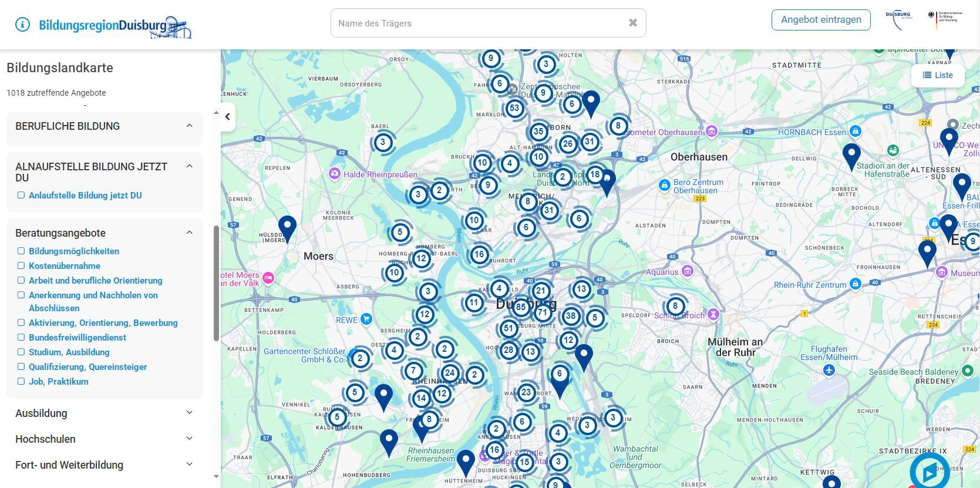Collapse the Beratungsangebote section
This screenshot has height=488, width=980.
(x=189, y=233)
